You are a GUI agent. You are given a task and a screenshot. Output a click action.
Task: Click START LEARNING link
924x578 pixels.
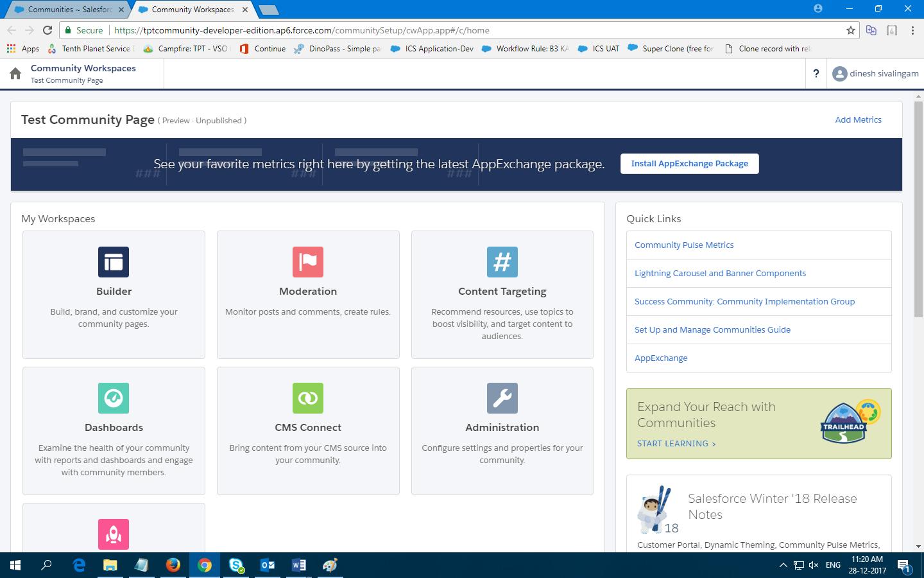(x=676, y=443)
